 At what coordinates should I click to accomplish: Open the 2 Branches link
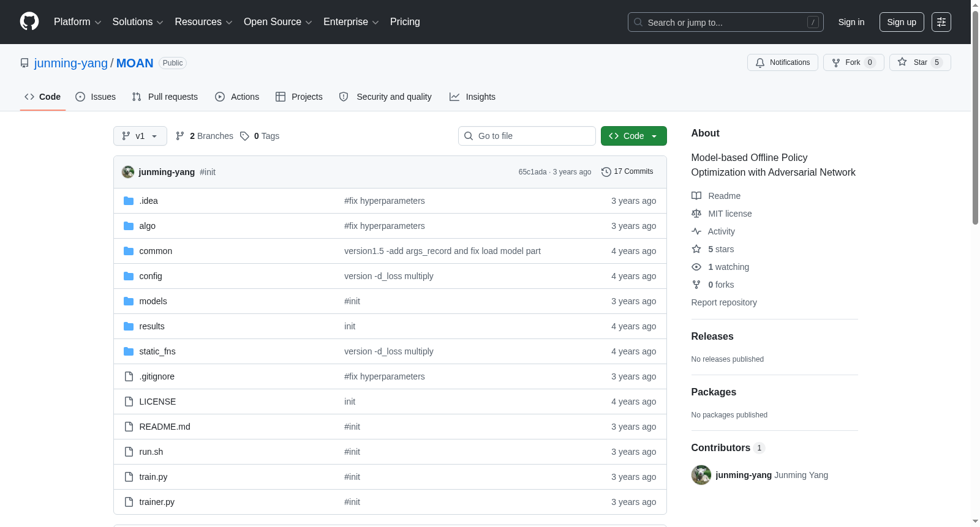(205, 136)
